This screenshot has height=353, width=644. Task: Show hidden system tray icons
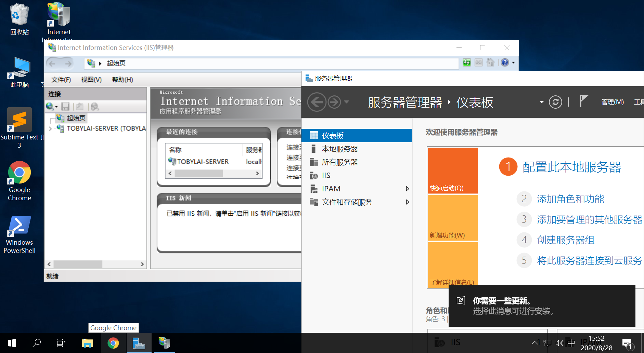tap(534, 343)
